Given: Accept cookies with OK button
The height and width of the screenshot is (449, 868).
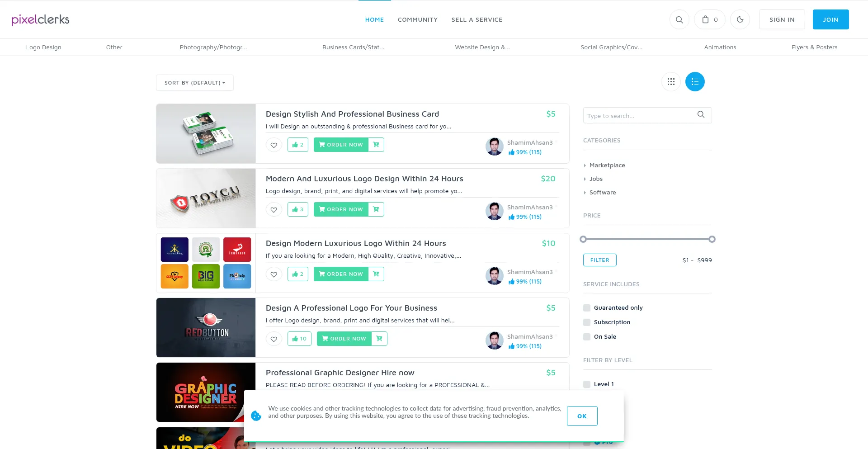Looking at the screenshot, I should coord(582,416).
